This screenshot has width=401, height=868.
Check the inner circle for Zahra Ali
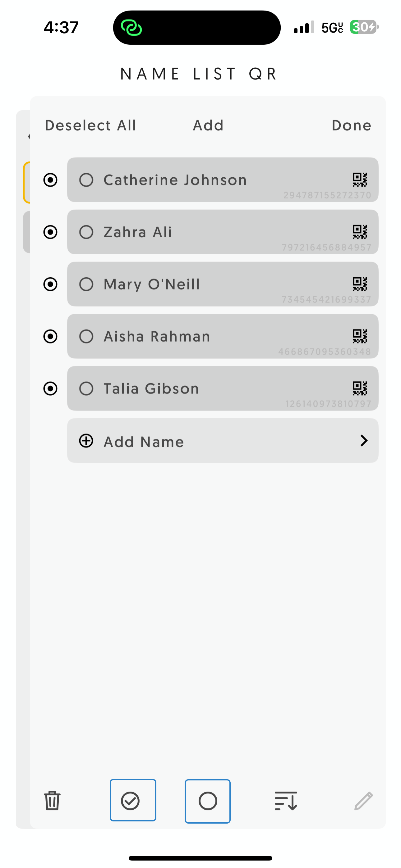86,232
